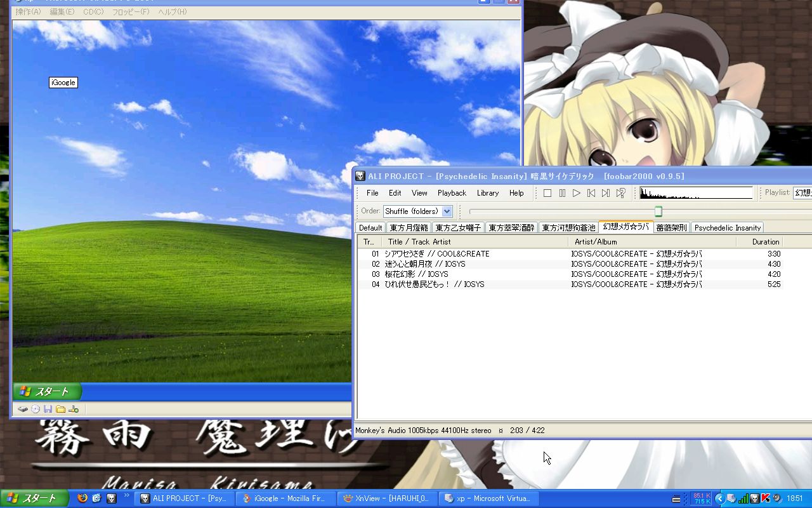Click the network speed meter in the tray

pos(702,498)
